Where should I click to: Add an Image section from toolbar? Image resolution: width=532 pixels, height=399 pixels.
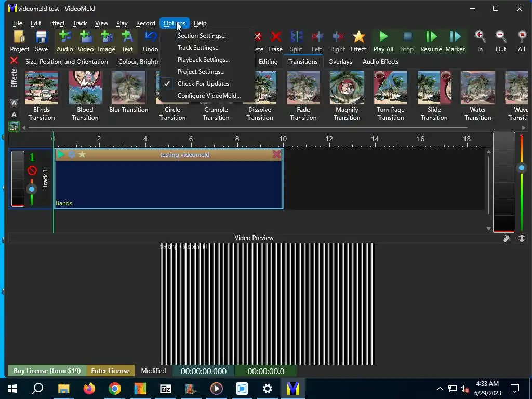click(x=107, y=42)
